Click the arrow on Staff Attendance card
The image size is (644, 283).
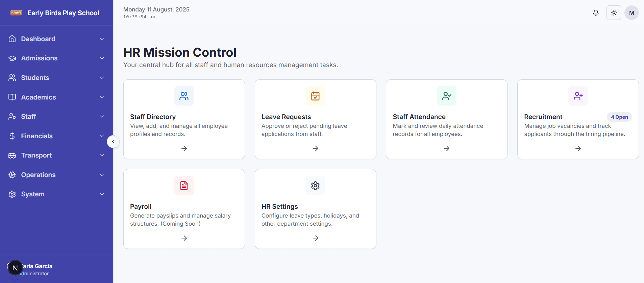(x=447, y=148)
